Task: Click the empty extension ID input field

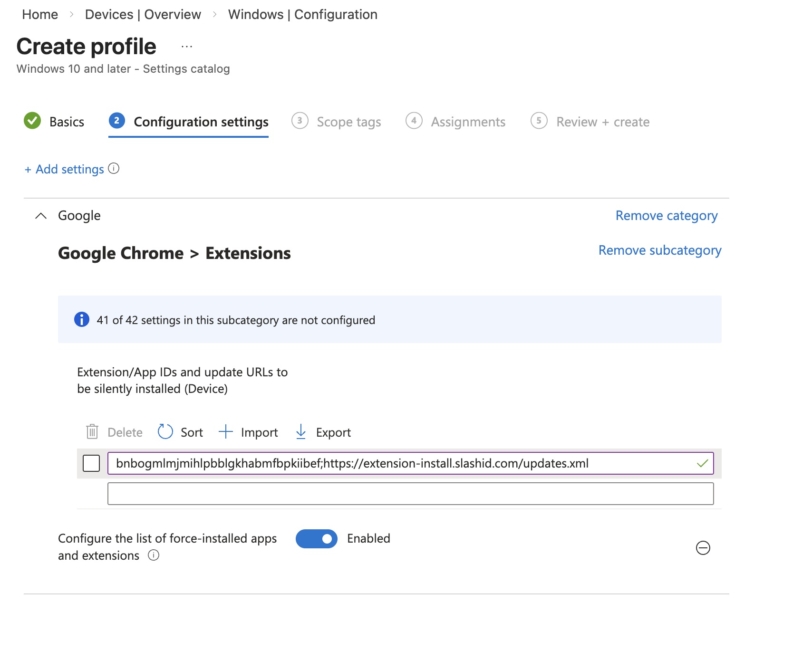Action: point(411,494)
